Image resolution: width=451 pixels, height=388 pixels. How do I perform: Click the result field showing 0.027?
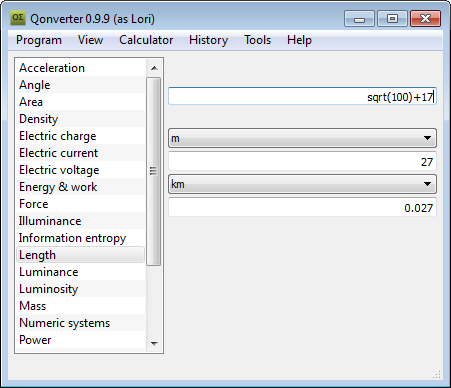click(302, 208)
